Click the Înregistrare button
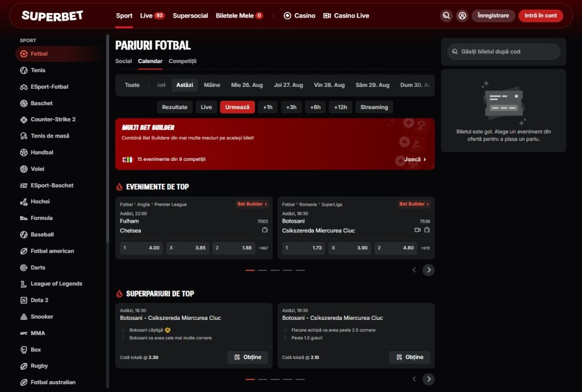The height and width of the screenshot is (392, 582). coord(493,15)
